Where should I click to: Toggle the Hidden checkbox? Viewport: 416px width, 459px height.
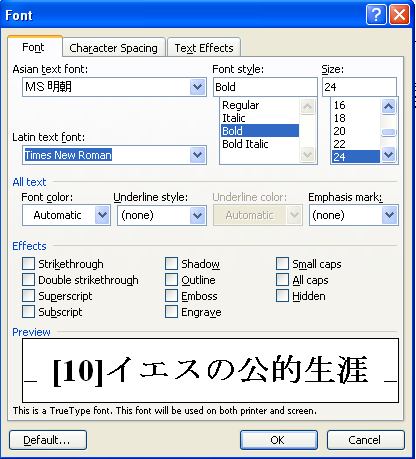(x=282, y=296)
